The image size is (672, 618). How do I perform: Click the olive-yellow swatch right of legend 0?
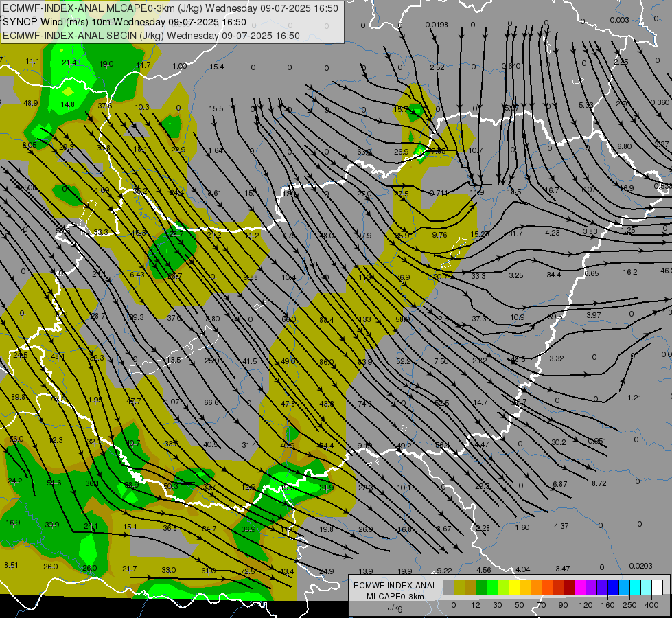pos(459,588)
